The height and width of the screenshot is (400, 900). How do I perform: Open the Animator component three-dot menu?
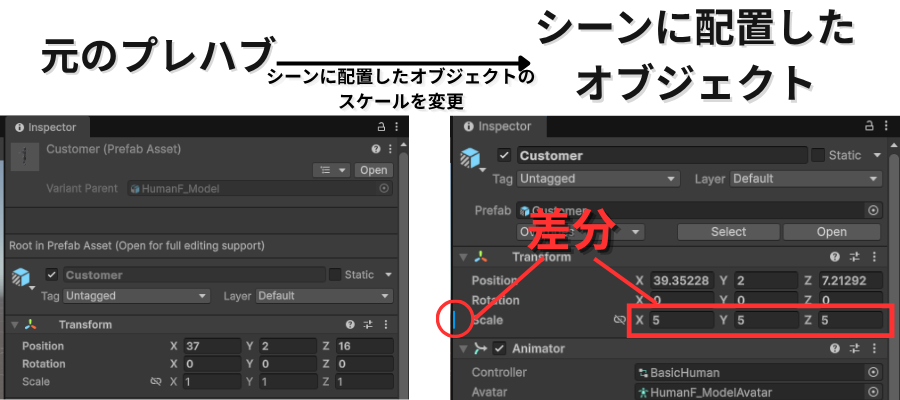pos(872,349)
